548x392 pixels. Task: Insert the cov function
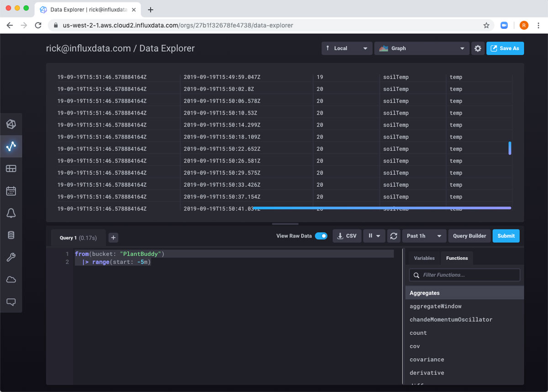(x=415, y=346)
